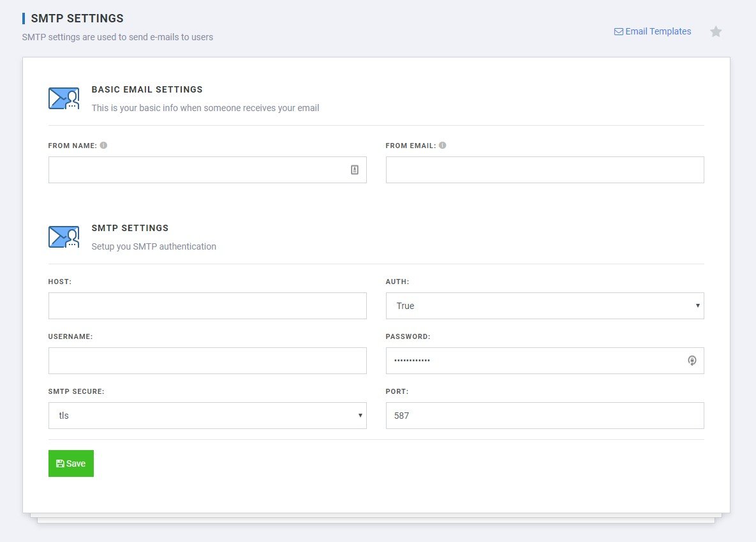Click the favorite star icon

pyautogui.click(x=716, y=32)
